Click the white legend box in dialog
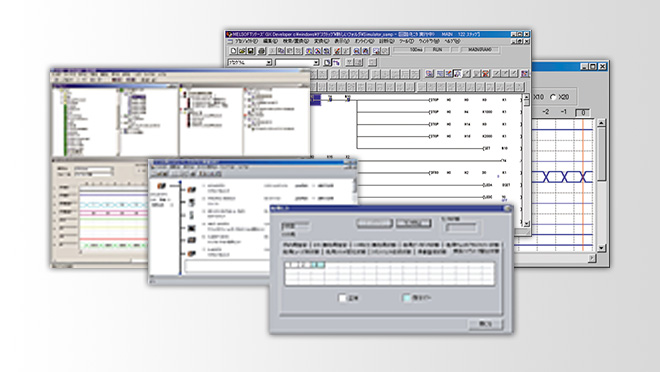Image resolution: width=660 pixels, height=372 pixels. (342, 298)
